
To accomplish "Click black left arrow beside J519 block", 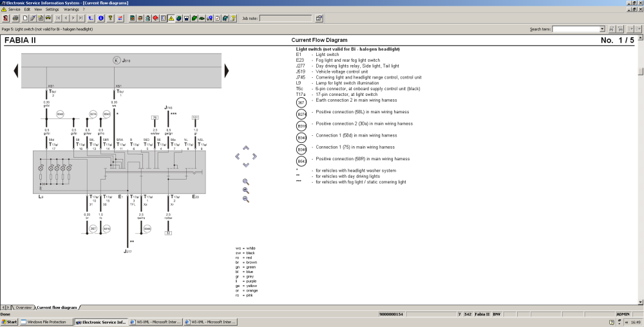I will [x=16, y=71].
